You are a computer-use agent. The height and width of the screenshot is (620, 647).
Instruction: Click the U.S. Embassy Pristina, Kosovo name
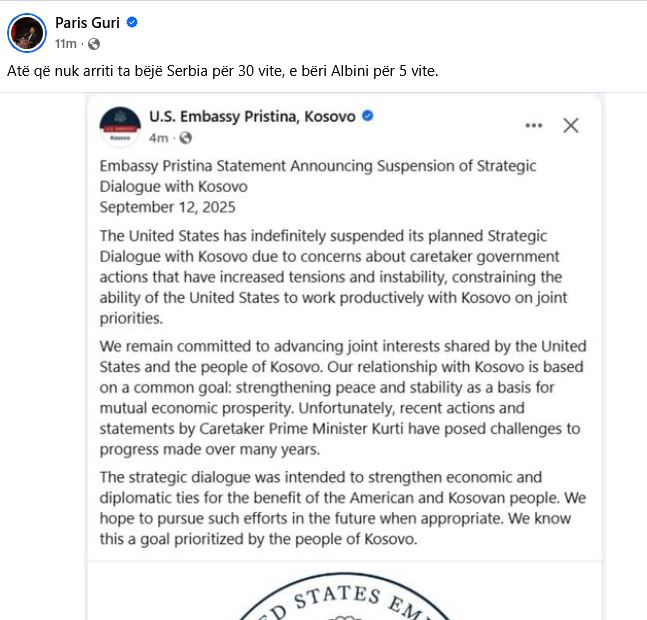252,116
